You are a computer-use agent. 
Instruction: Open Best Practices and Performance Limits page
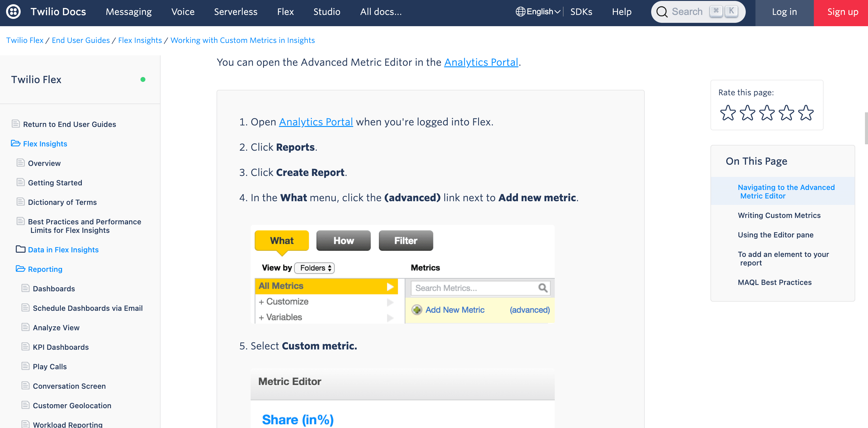pos(84,226)
